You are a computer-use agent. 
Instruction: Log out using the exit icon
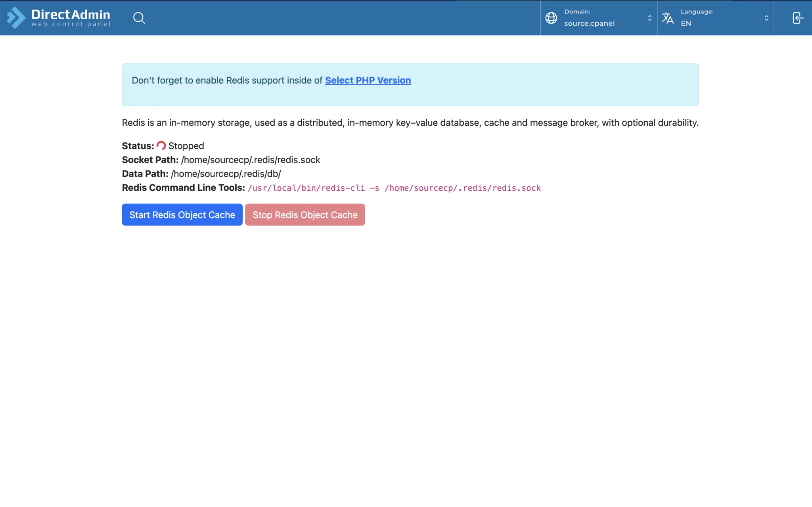point(798,18)
